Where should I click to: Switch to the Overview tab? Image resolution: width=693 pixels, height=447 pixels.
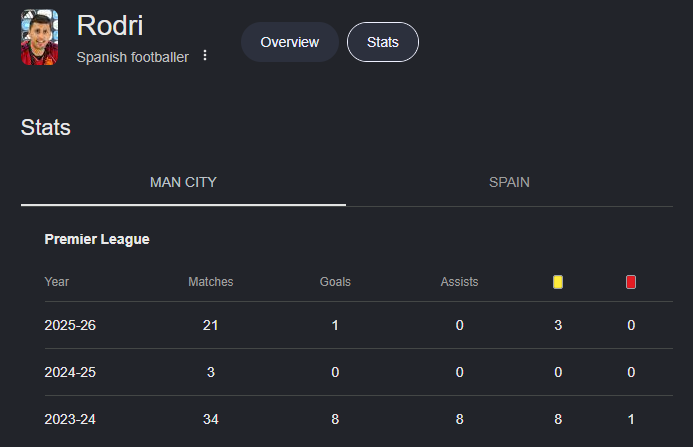[289, 42]
